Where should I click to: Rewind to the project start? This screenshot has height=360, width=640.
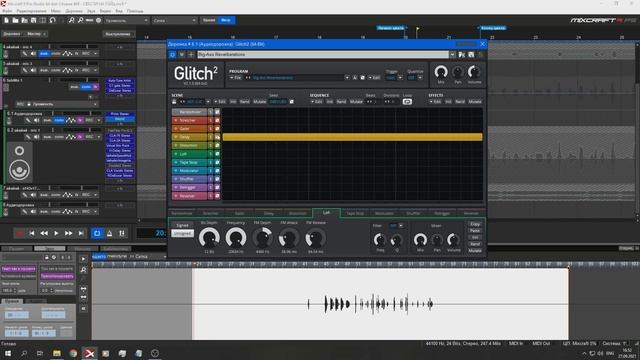(31, 233)
